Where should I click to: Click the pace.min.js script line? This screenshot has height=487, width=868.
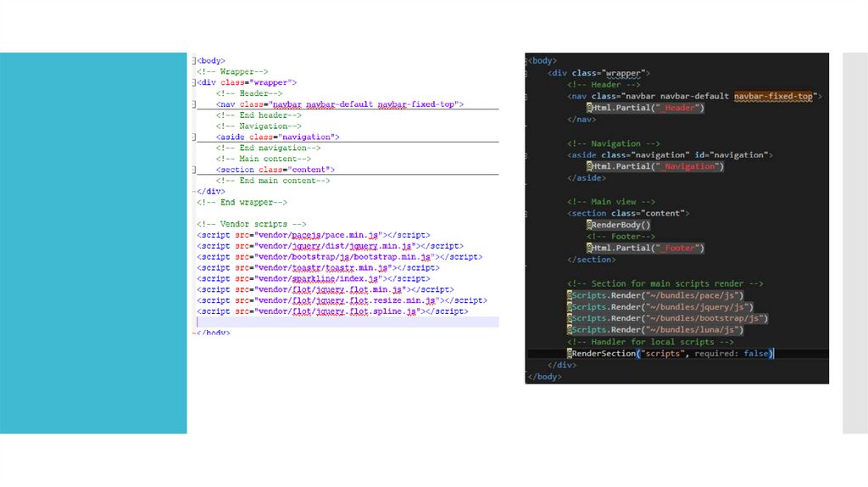pos(314,235)
